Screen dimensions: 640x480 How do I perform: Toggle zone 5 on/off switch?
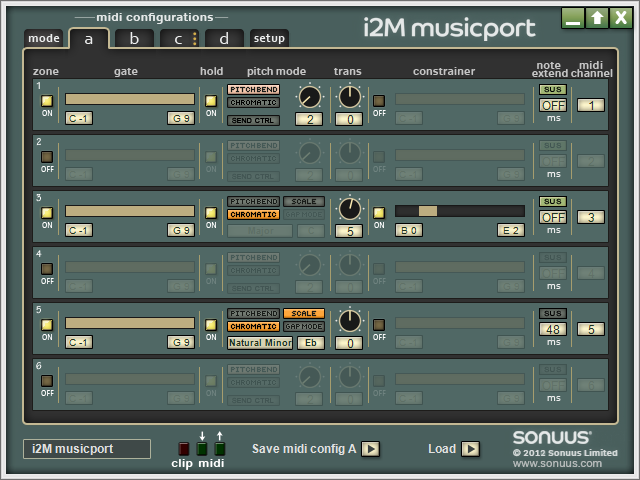pyautogui.click(x=47, y=324)
